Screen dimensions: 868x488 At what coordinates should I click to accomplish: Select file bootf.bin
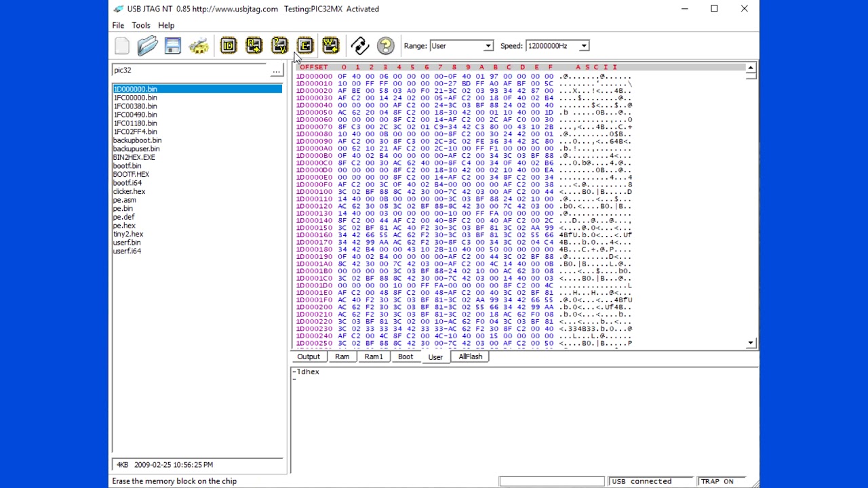tap(127, 166)
